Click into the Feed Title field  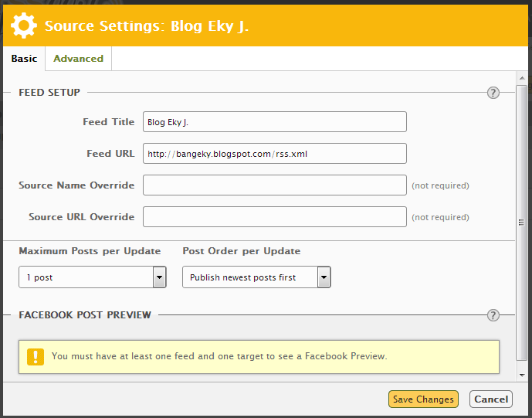[274, 121]
